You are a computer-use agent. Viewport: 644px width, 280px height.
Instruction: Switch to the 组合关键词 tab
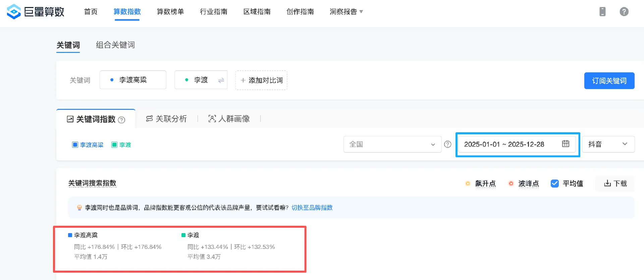coord(115,45)
